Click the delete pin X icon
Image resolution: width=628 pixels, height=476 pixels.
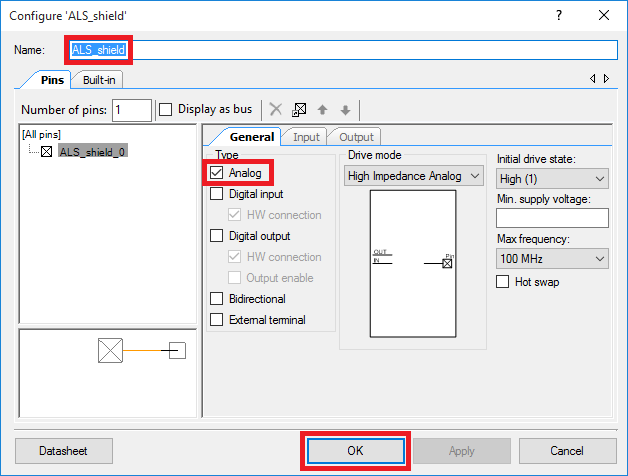[x=276, y=109]
